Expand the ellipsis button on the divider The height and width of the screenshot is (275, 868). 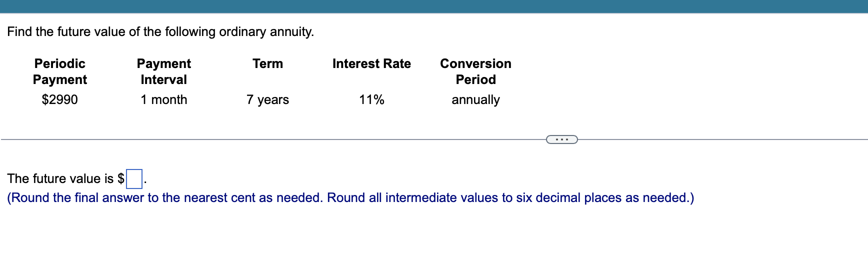coord(562,139)
